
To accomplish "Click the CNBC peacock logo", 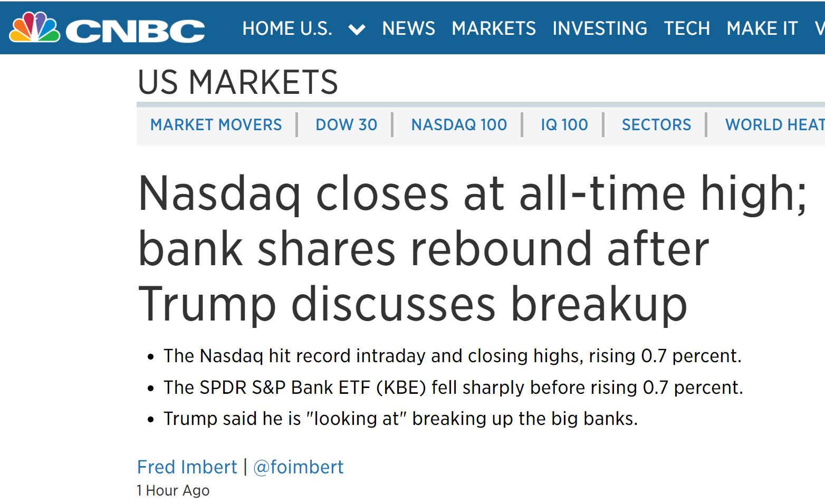I will click(34, 27).
